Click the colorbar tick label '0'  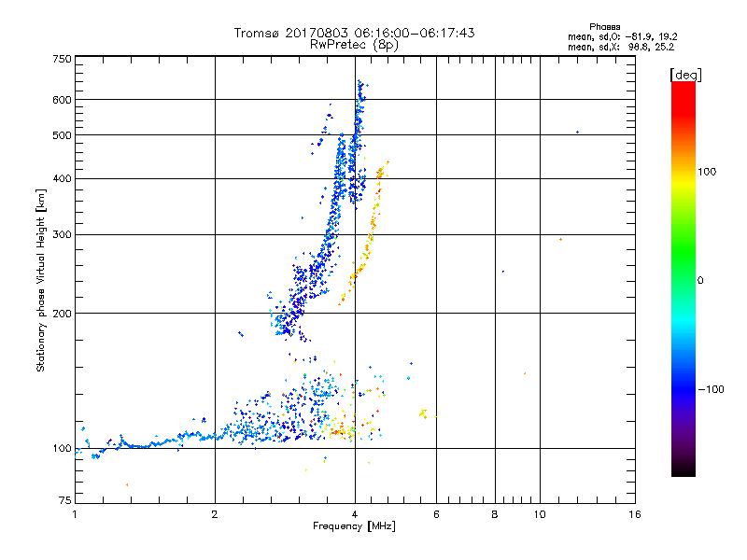coord(700,281)
